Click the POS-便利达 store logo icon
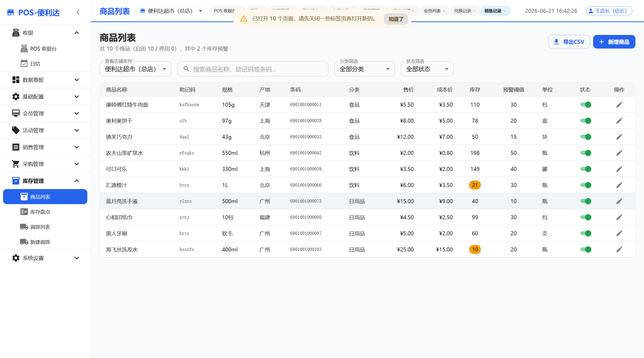This screenshot has height=358, width=644. click(x=11, y=12)
